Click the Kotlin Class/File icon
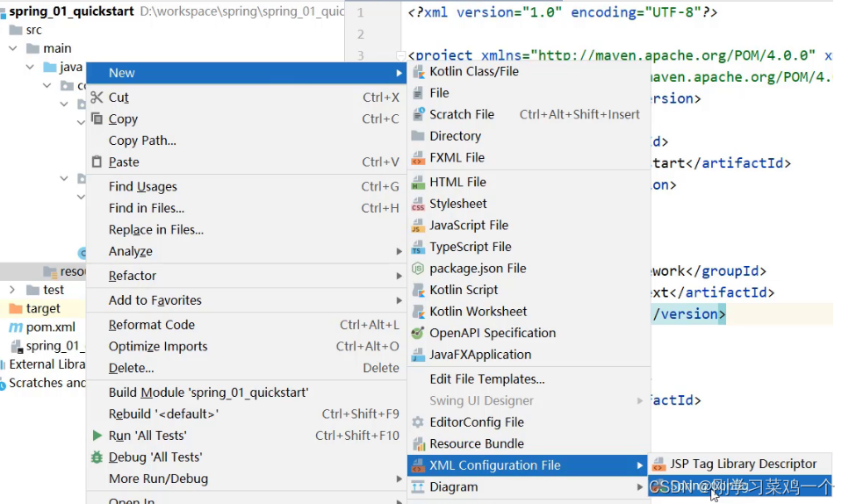This screenshot has height=504, width=849. 418,71
